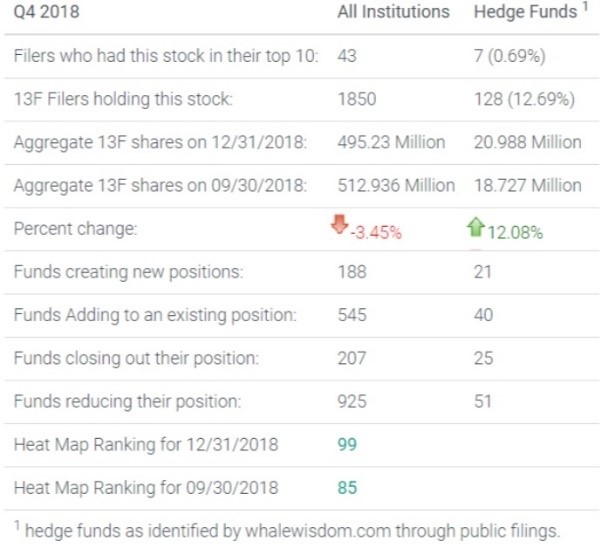Click the -3.45% percent change value
The width and height of the screenshot is (602, 548).
(x=376, y=233)
